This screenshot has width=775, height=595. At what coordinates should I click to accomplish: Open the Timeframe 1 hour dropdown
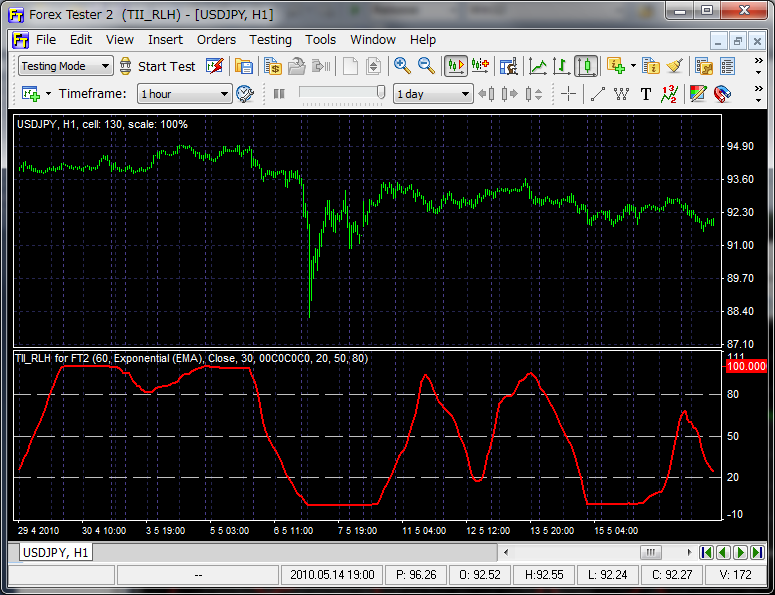coord(184,93)
